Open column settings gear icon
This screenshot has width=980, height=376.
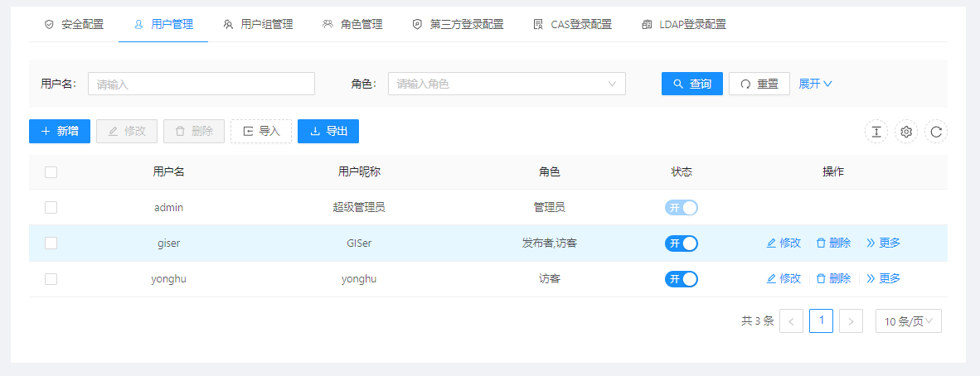906,132
